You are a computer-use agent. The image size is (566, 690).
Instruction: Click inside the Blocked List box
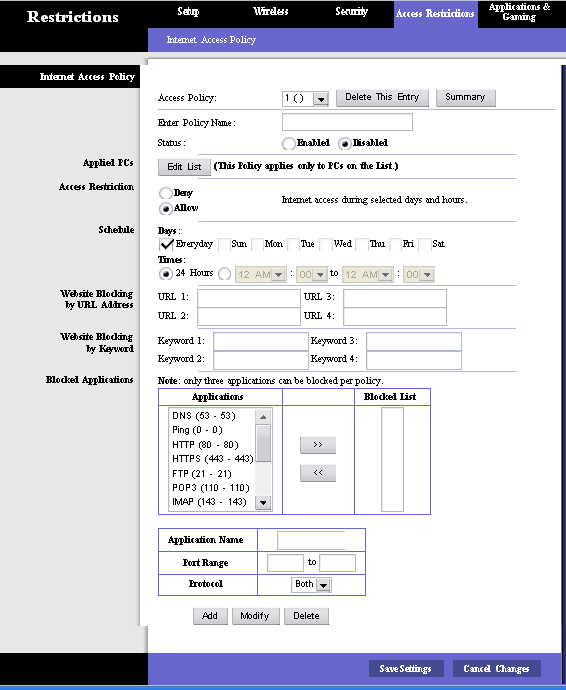coord(392,459)
